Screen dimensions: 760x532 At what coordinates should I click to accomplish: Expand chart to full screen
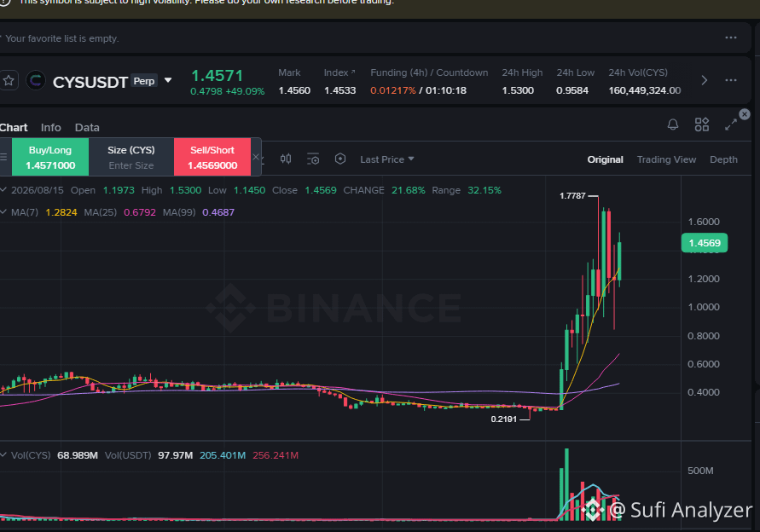(731, 124)
